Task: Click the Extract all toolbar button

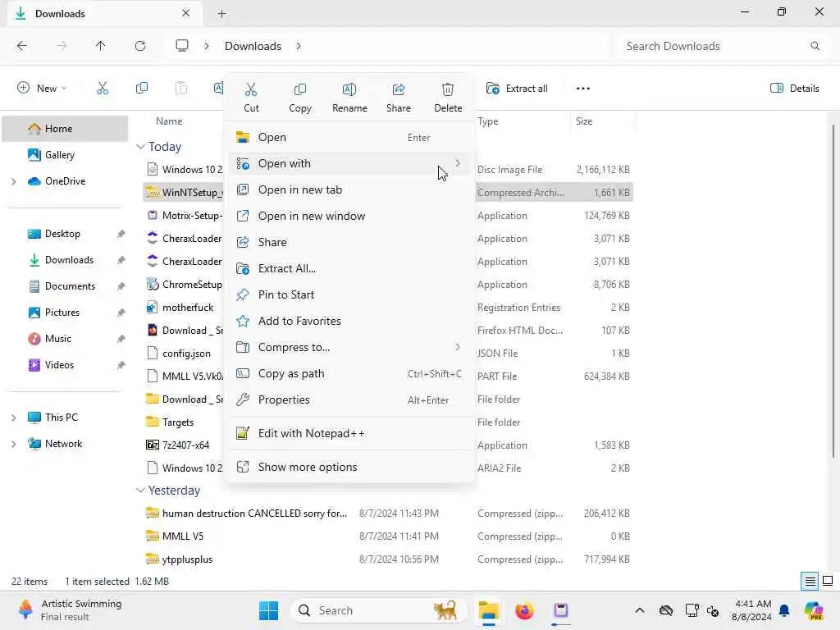Action: (517, 89)
